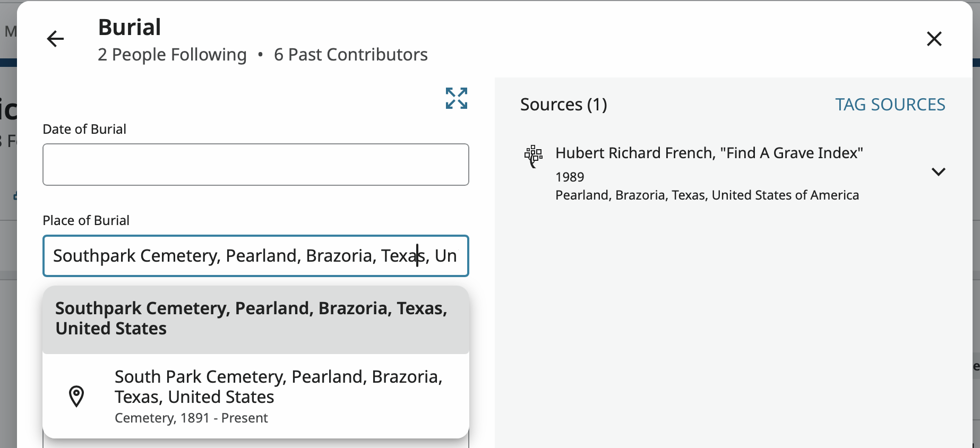Click the expand panel arrows icon

pyautogui.click(x=457, y=99)
